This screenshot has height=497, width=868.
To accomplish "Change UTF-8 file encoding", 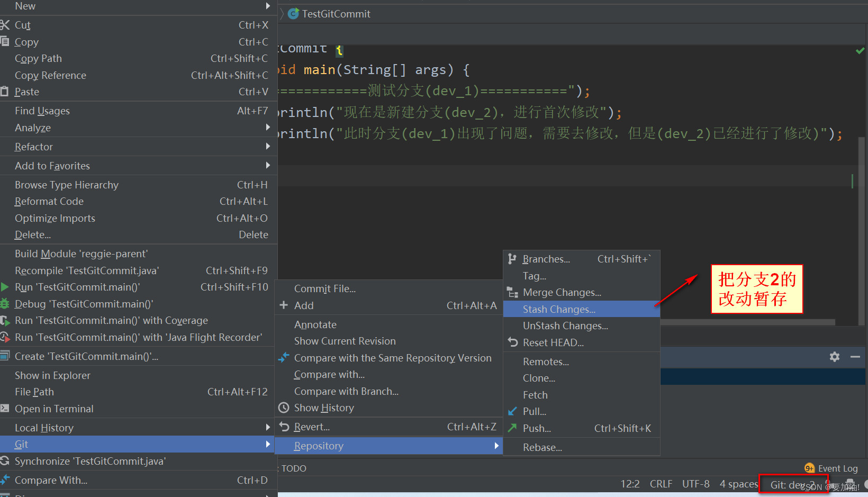I will click(x=695, y=484).
